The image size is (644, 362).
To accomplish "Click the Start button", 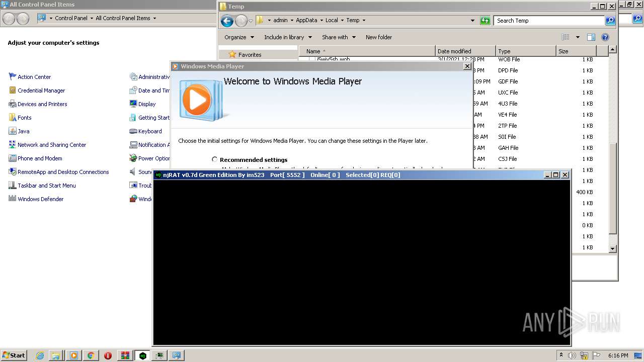I will point(14,355).
